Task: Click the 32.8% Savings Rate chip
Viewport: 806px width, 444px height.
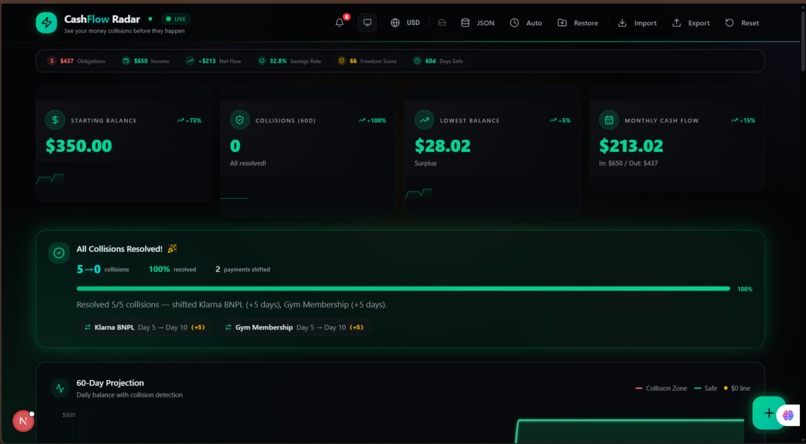Action: [x=289, y=61]
